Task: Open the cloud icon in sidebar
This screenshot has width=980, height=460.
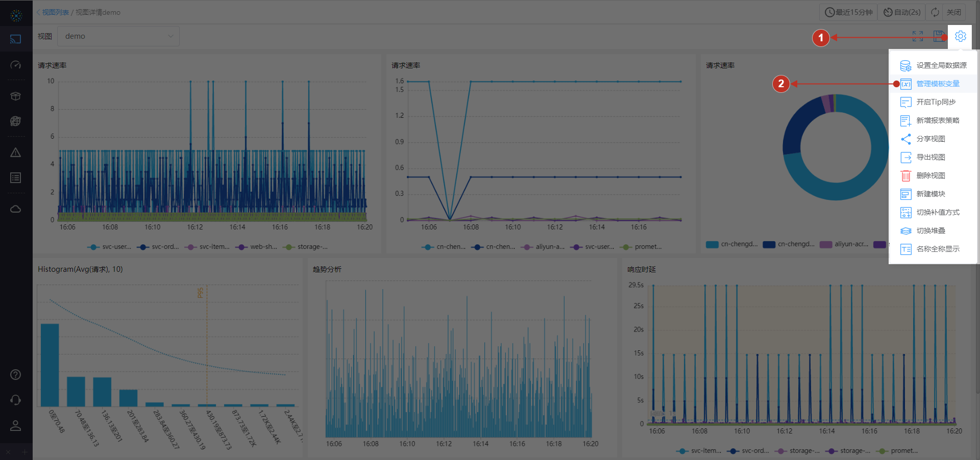Action: (16, 209)
